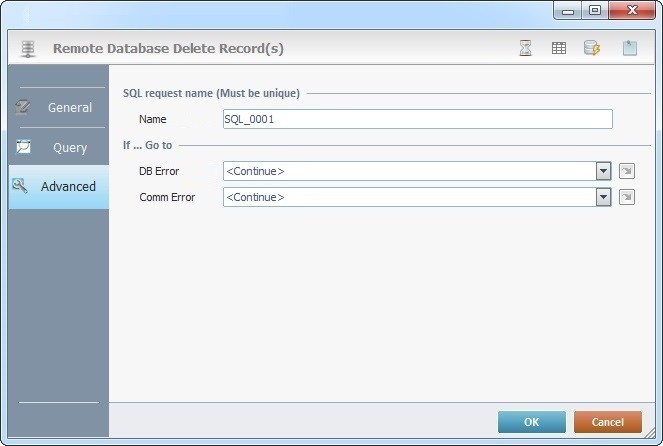Click the Name field containing SQL_0001

[x=417, y=119]
